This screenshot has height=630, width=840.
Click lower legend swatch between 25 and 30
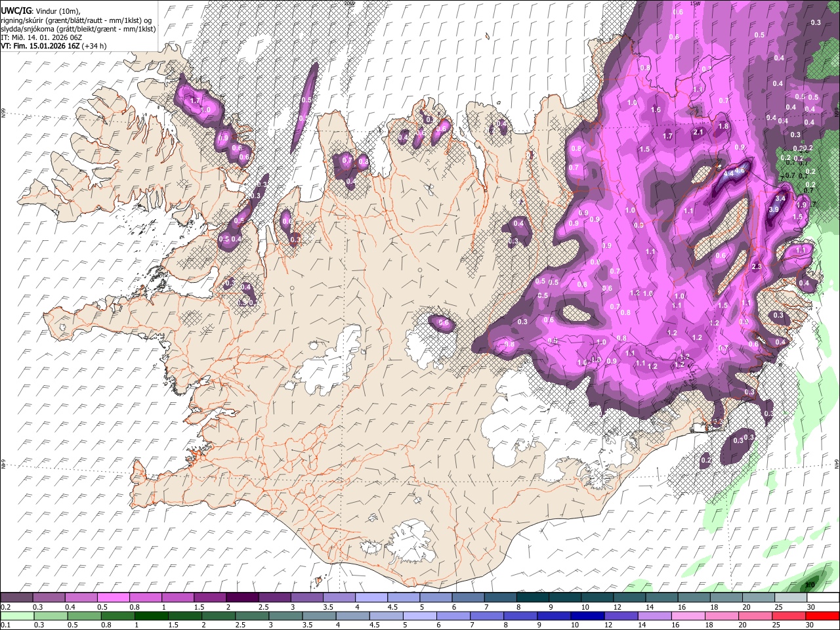pyautogui.click(x=789, y=616)
